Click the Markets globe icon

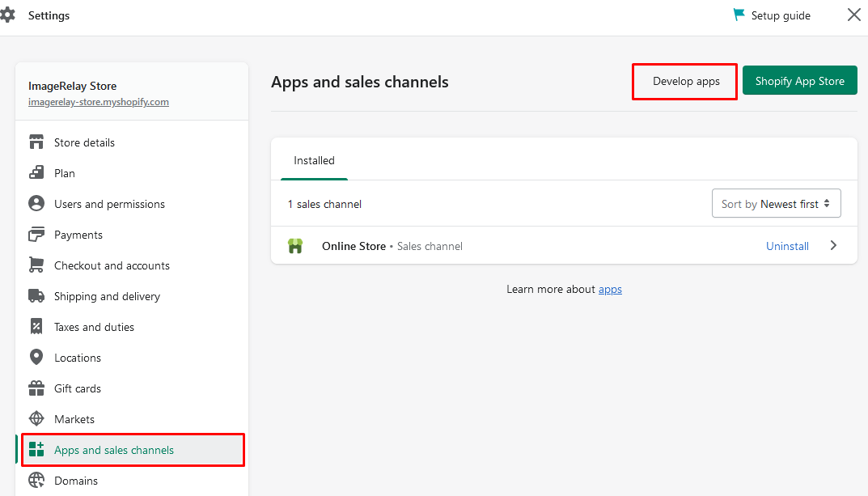click(36, 419)
